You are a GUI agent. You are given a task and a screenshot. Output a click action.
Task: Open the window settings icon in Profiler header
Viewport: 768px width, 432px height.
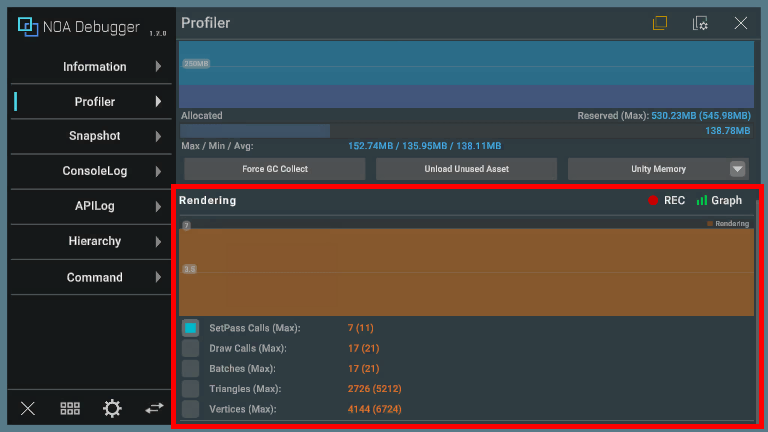click(x=700, y=23)
